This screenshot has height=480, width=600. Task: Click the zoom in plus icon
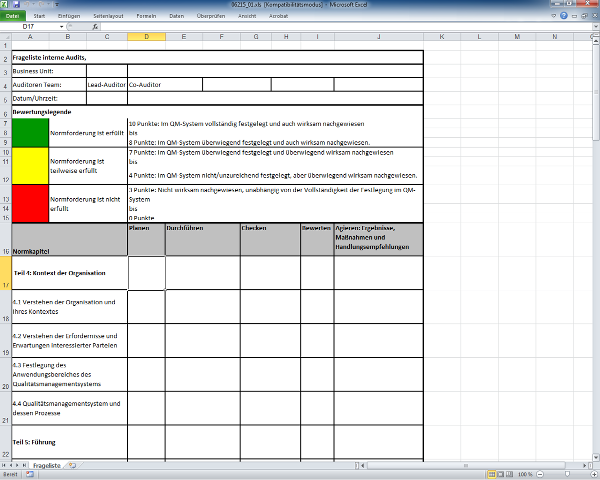pos(593,474)
